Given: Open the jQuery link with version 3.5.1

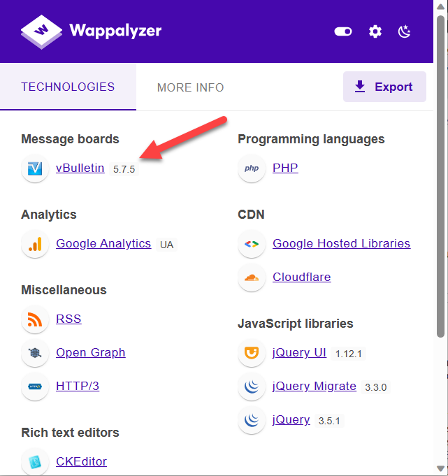Looking at the screenshot, I should (x=291, y=420).
